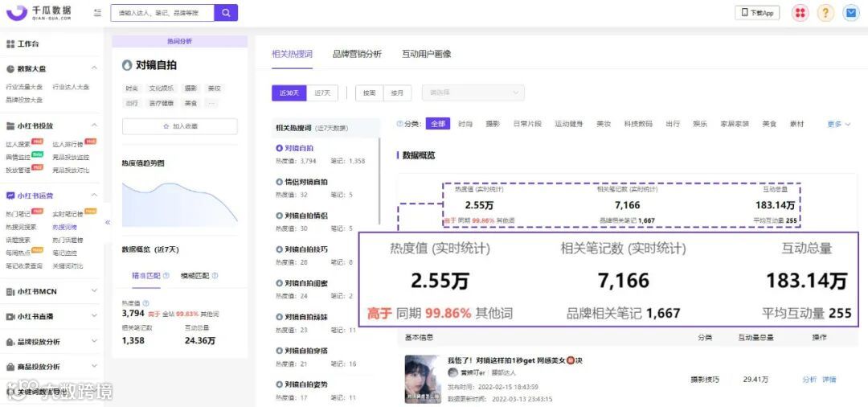Select 对镜自拍穿搭 in related hot words
868x407 pixels.
(305, 351)
